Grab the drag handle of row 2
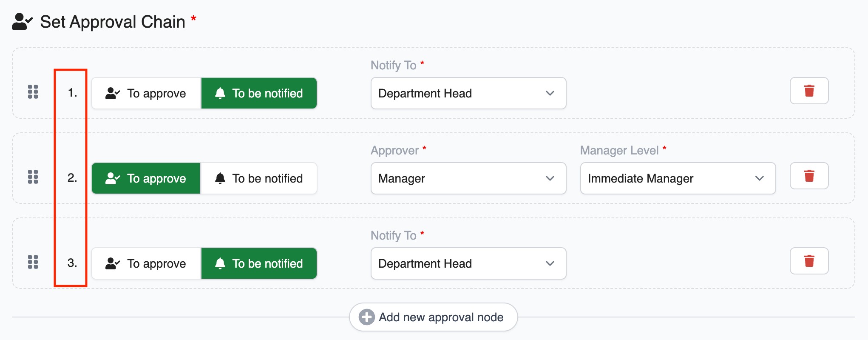Viewport: 868px width, 340px height. point(33,177)
